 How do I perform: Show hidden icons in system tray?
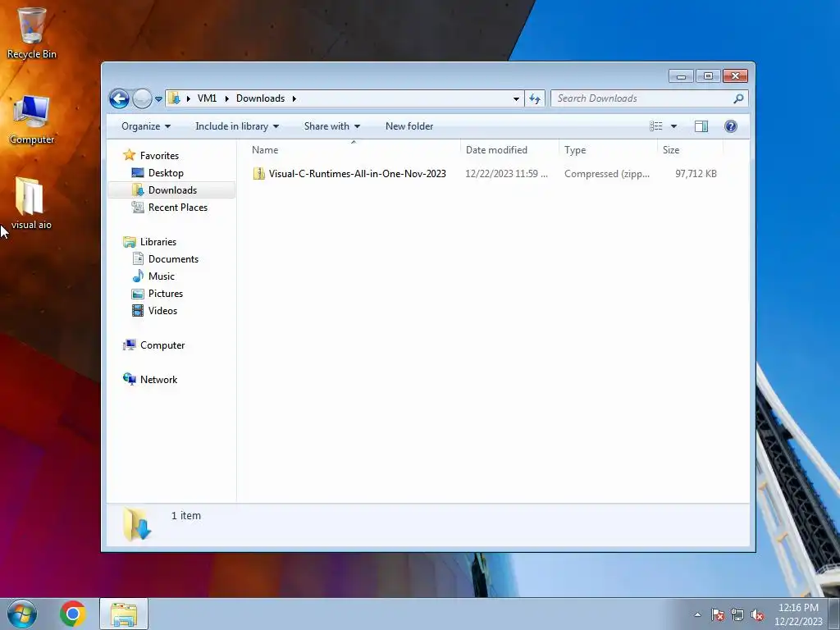click(x=697, y=614)
